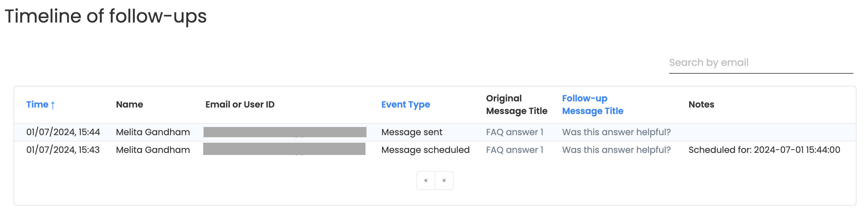
Task: Focus the Search by email field
Action: click(761, 63)
